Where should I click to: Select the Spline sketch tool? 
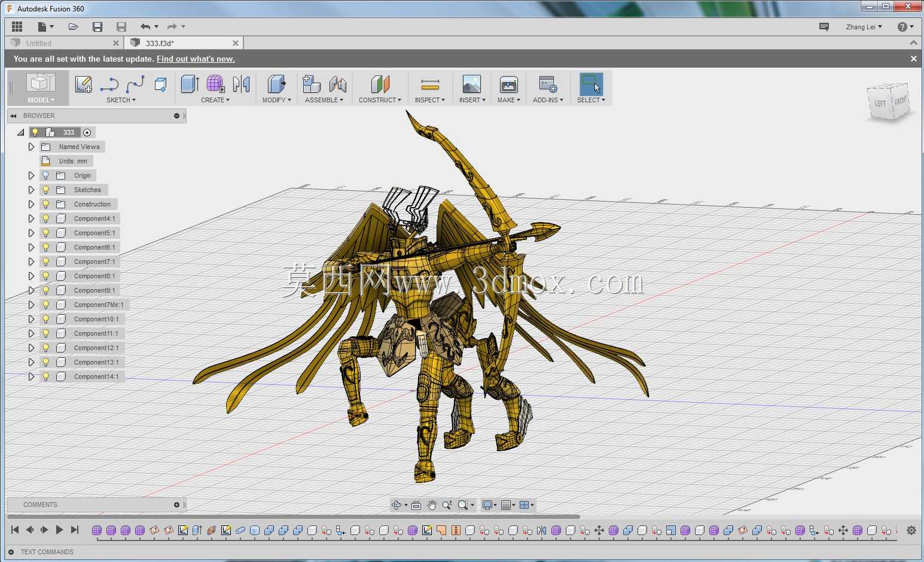click(135, 84)
